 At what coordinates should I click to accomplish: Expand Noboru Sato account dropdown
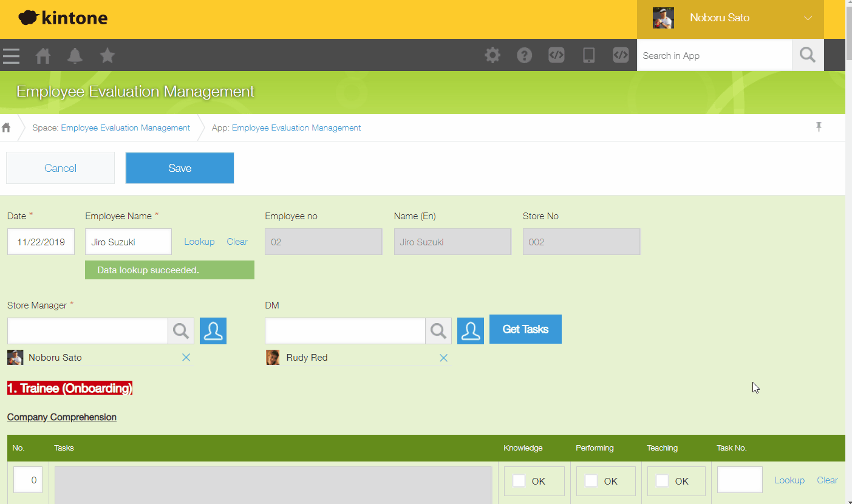[808, 18]
